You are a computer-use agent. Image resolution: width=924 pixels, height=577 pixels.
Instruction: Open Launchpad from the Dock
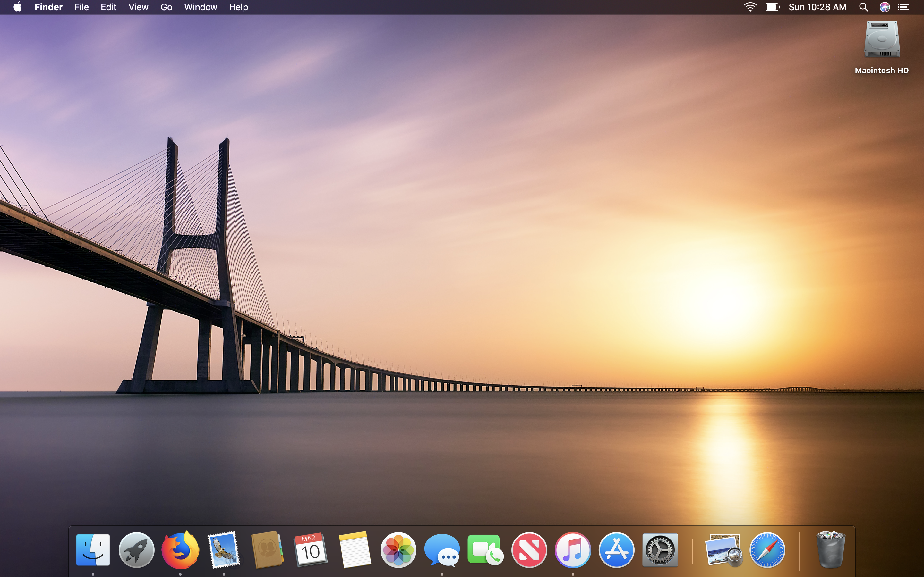(136, 550)
